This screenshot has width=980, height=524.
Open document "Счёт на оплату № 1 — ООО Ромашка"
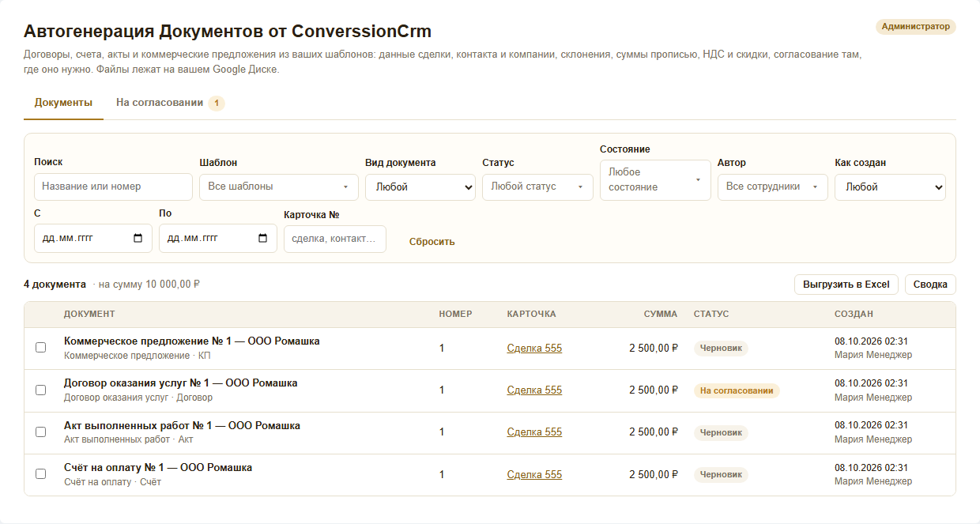click(158, 468)
